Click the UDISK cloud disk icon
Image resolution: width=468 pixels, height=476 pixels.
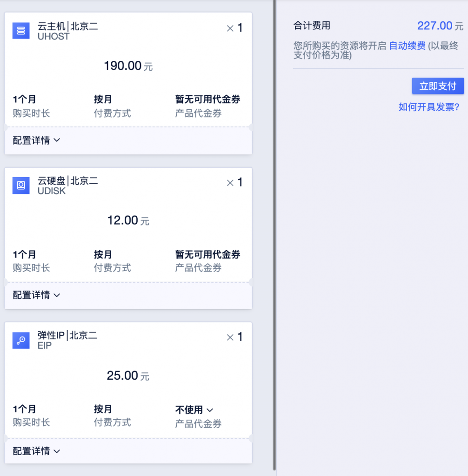(21, 185)
